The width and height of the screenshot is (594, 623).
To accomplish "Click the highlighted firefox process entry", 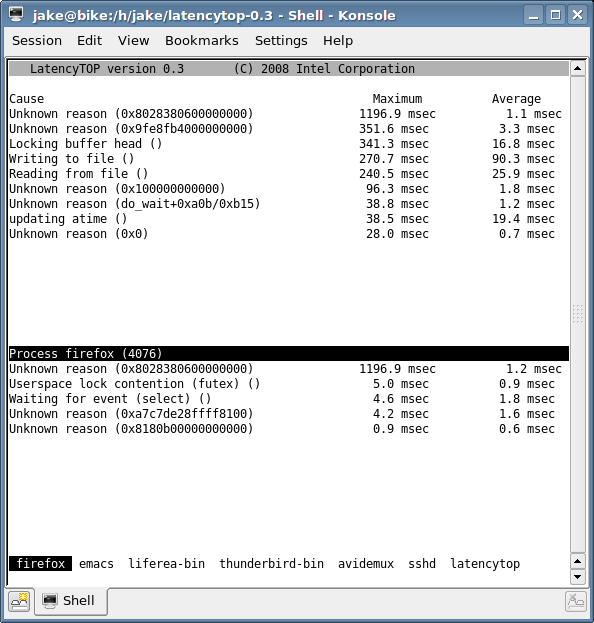I will 41,563.
